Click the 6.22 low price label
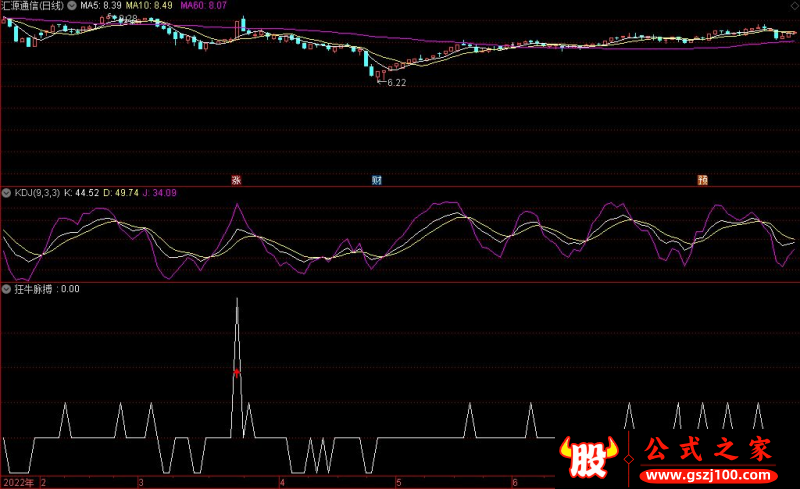The width and height of the screenshot is (800, 489). pyautogui.click(x=397, y=83)
